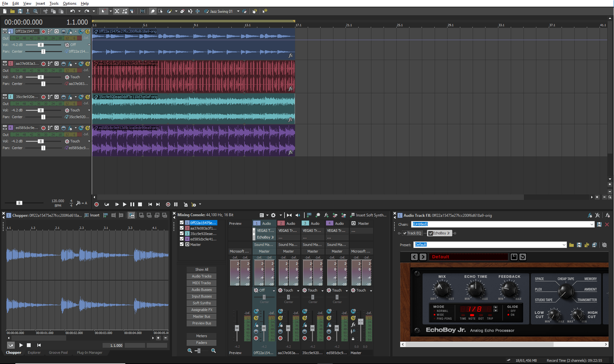Toggle Track EQ checkbox in FX chain
Image resolution: width=614 pixels, height=364 pixels.
pos(405,233)
